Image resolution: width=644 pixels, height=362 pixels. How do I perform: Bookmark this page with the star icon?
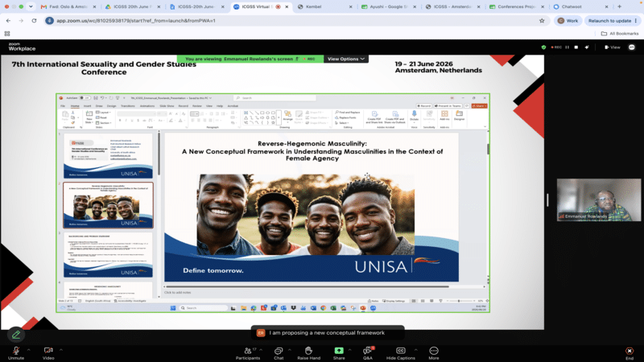tap(542, 21)
